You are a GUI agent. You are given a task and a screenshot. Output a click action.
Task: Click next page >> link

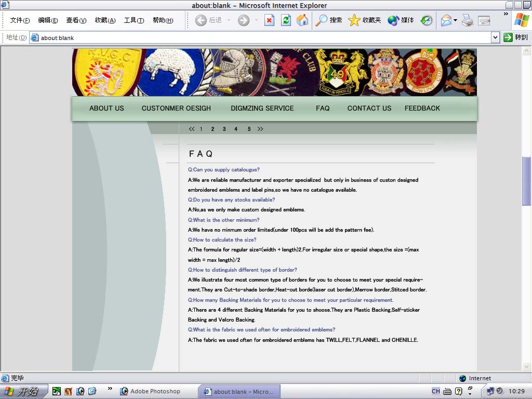[x=260, y=129]
